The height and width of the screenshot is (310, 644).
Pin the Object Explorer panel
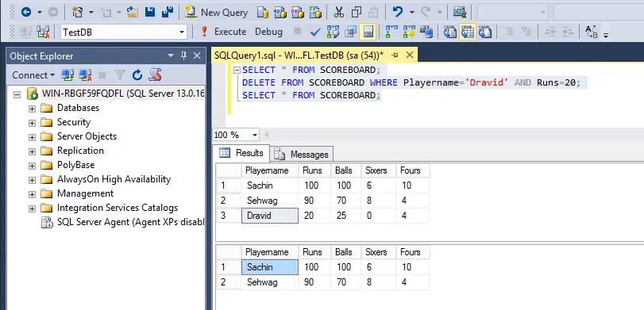click(183, 55)
